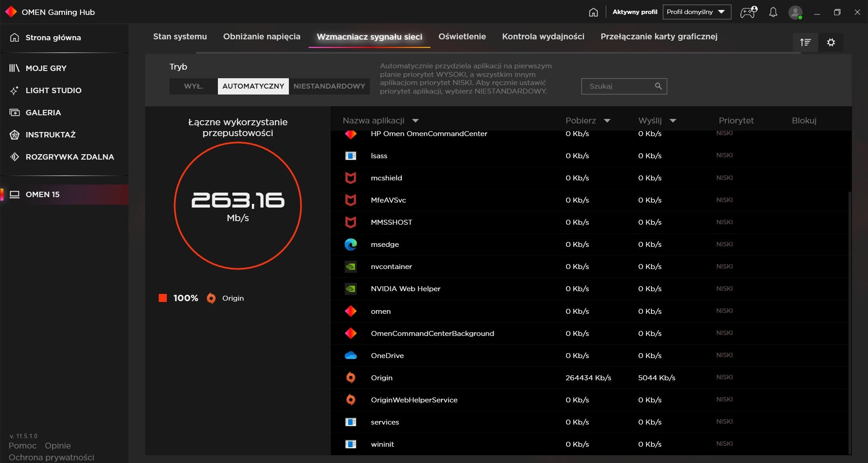Open Przełączanie karty graficznej tab
This screenshot has height=463, width=868.
pos(659,37)
